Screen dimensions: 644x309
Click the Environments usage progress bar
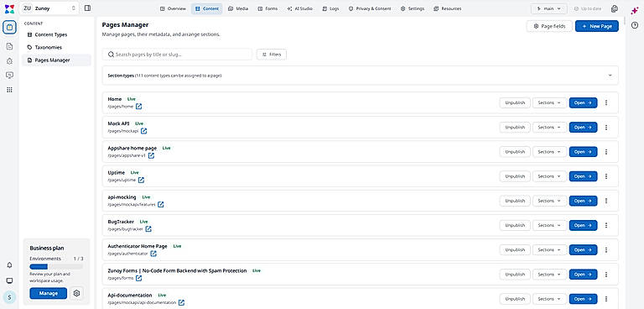(56, 267)
